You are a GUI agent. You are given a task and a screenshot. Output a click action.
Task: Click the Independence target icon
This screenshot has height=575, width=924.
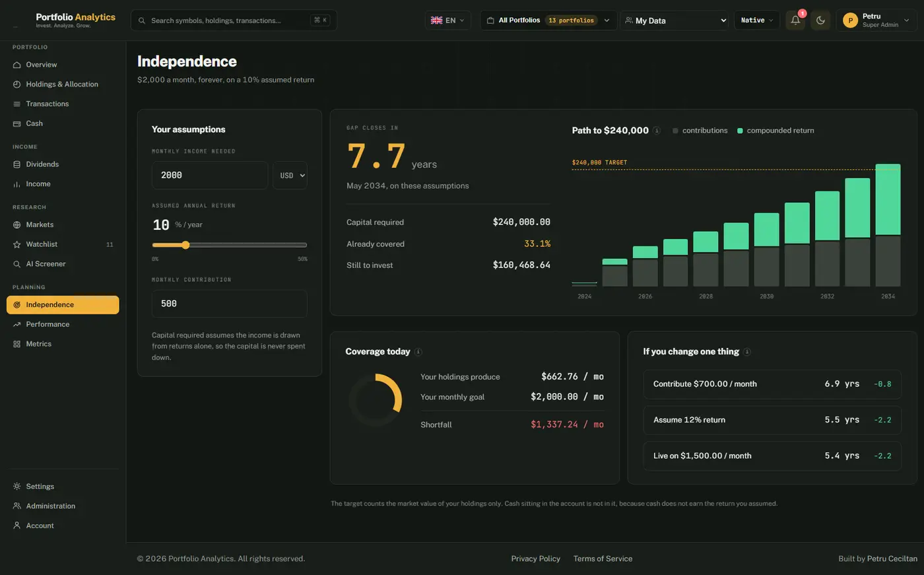[17, 305]
